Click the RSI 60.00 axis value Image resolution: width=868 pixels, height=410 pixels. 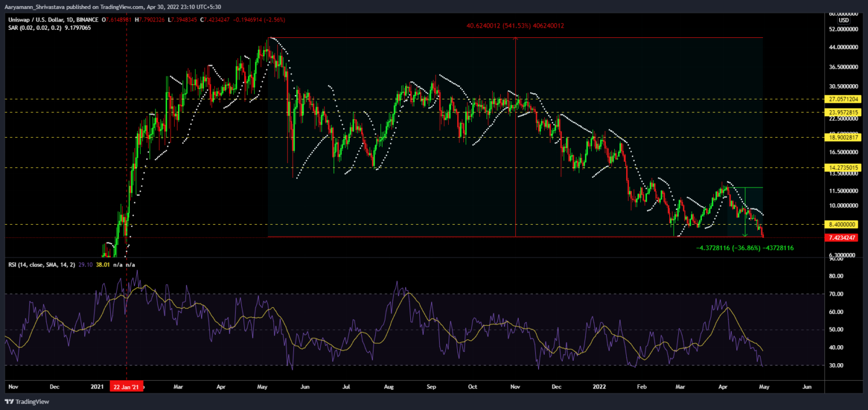[x=836, y=312]
